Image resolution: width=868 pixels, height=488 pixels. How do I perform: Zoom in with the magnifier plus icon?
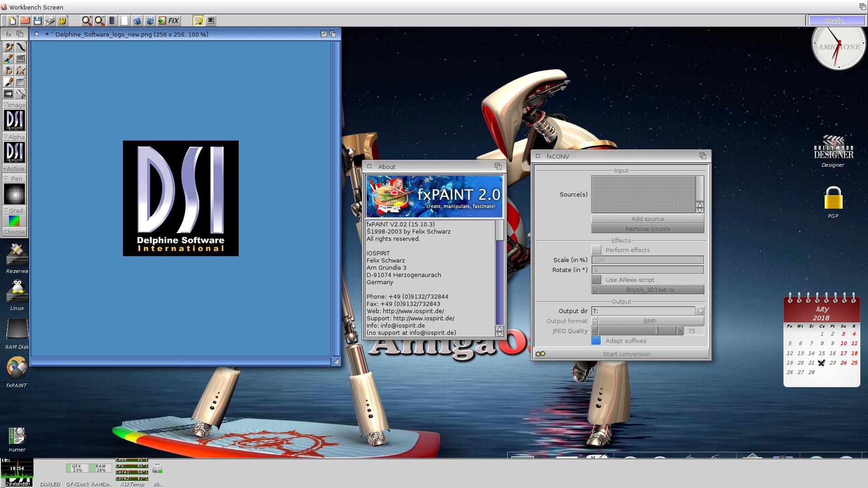87,20
